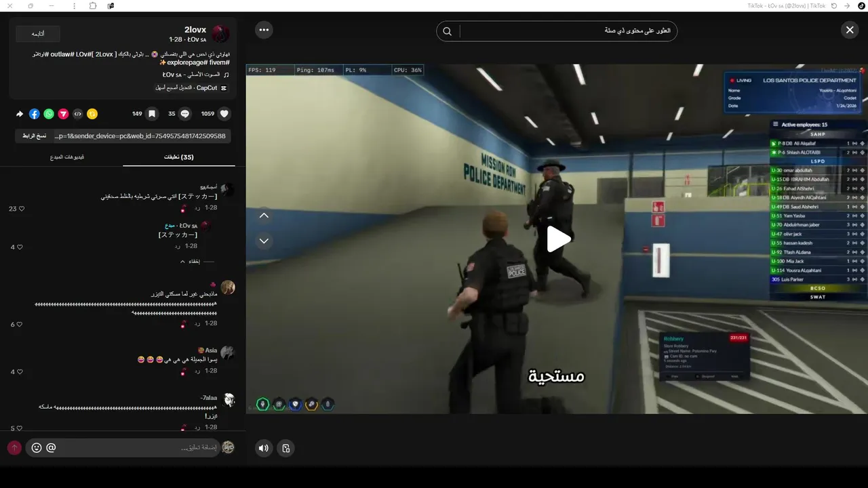Image resolution: width=868 pixels, height=488 pixels.
Task: Click the browser forward navigation arrow
Action: click(847, 5)
